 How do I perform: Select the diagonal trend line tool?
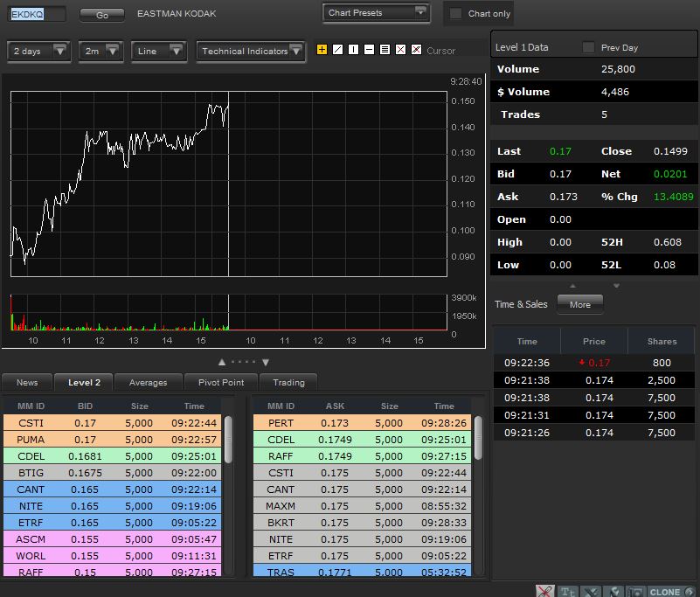pyautogui.click(x=337, y=51)
